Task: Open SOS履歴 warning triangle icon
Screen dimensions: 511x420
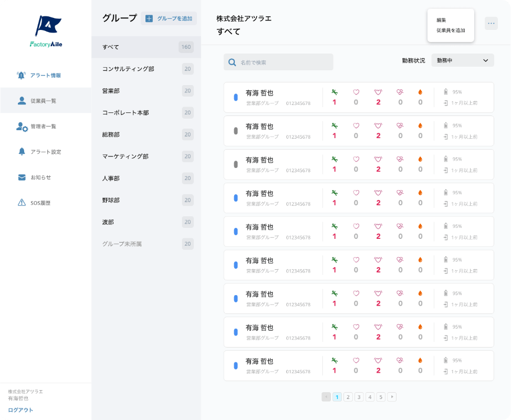Action: pos(22,203)
